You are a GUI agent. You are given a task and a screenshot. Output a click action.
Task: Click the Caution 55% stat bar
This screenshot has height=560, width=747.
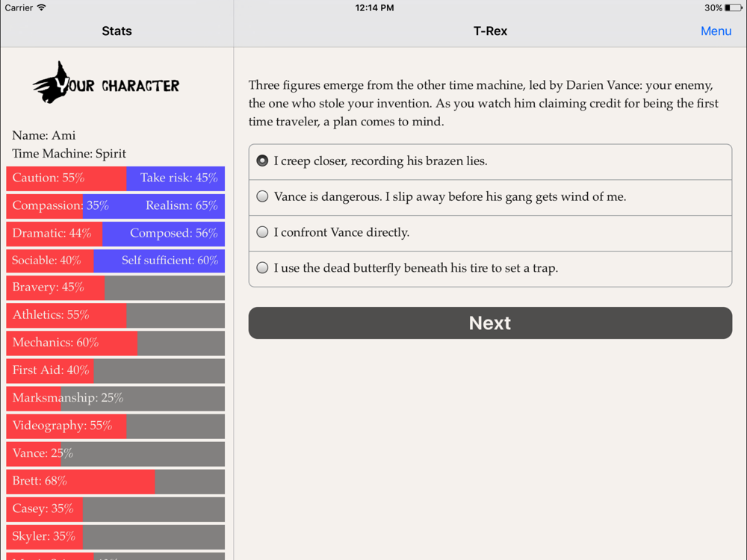tap(66, 178)
